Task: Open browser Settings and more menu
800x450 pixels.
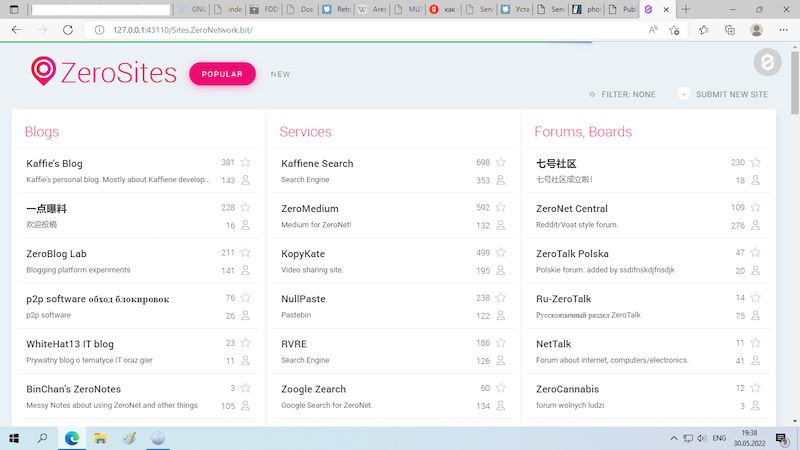Action: click(783, 30)
